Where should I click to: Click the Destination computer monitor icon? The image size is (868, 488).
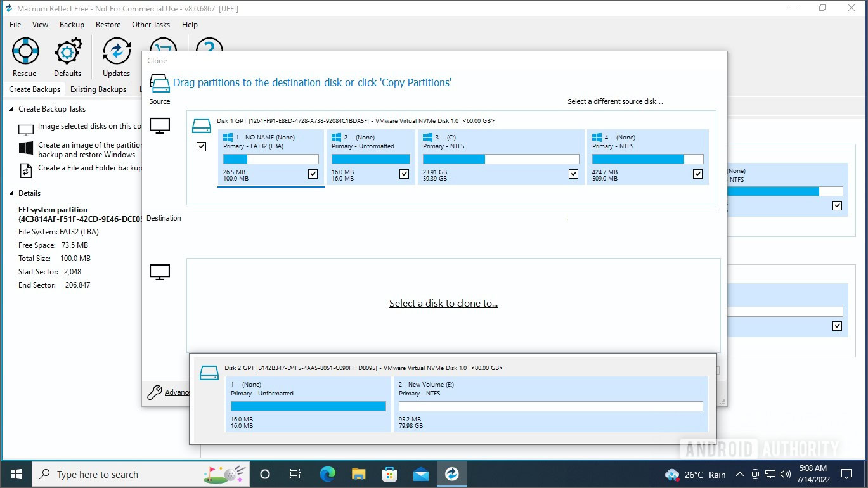tap(160, 273)
